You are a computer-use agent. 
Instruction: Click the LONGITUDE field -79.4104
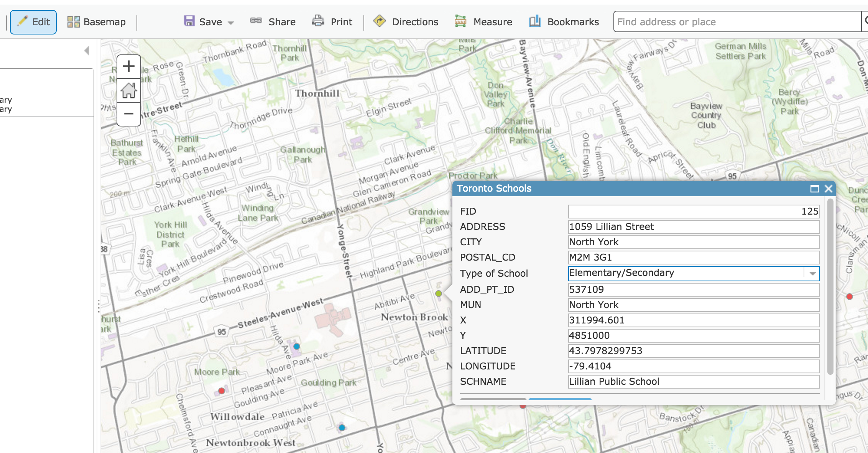[x=694, y=366]
